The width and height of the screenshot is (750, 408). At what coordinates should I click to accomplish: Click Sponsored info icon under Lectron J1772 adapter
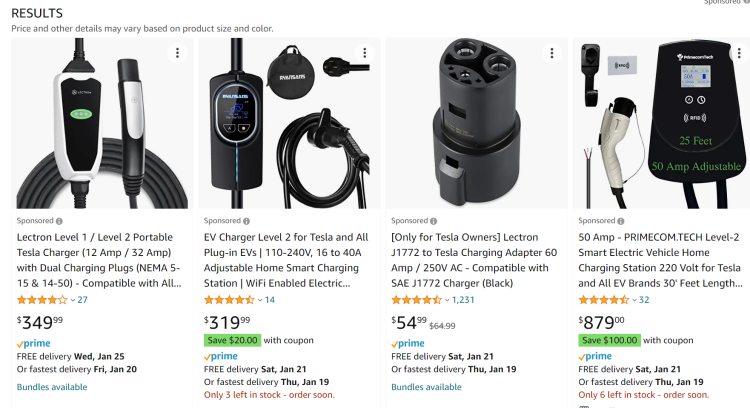(433, 221)
